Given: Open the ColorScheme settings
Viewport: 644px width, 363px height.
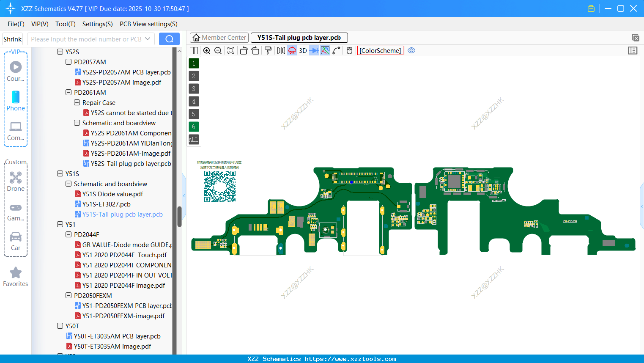Looking at the screenshot, I should (x=380, y=50).
